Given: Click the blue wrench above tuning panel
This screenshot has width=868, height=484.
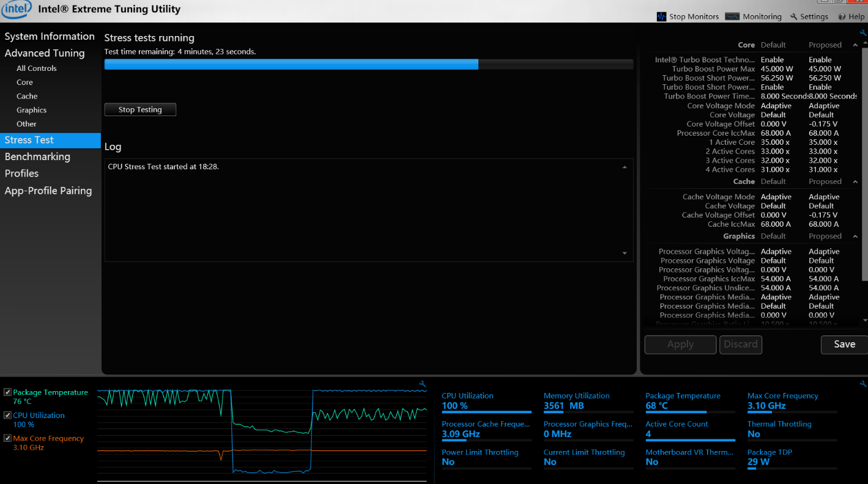Looking at the screenshot, I should tap(862, 33).
